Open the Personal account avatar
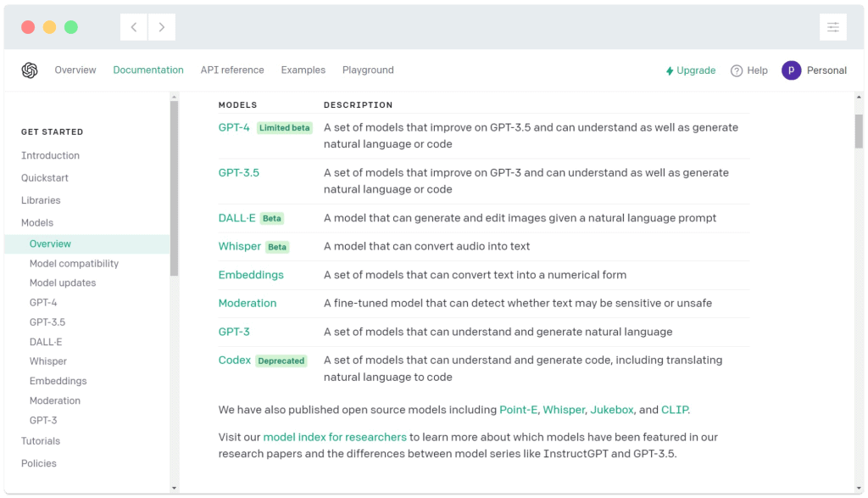This screenshot has height=498, width=868. point(791,70)
